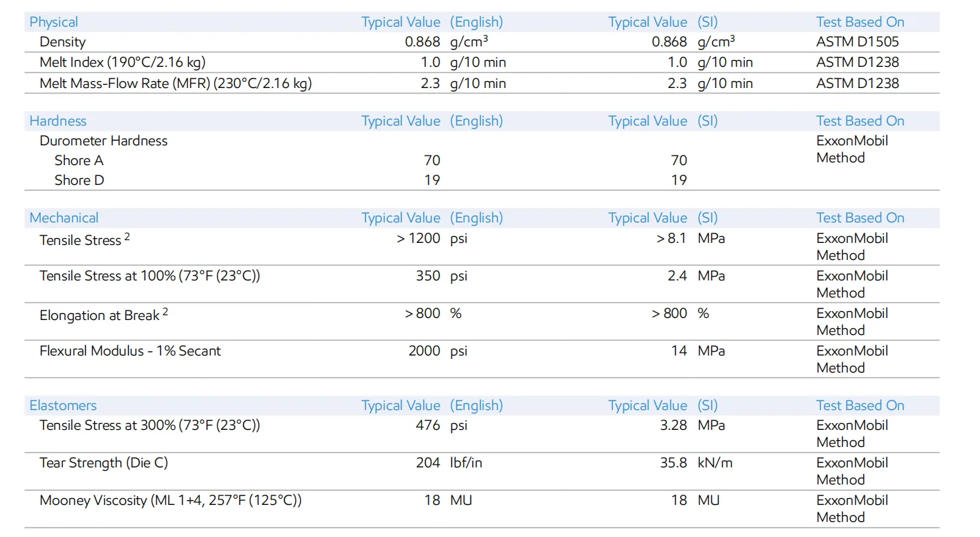The height and width of the screenshot is (537, 980).
Task: Select the > 1200 psi tensile stress value
Action: click(x=418, y=239)
